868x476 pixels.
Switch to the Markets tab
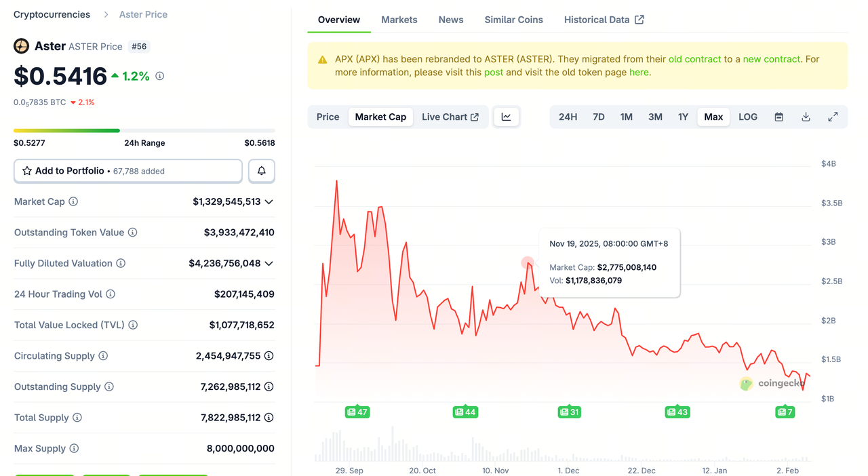pyautogui.click(x=399, y=20)
